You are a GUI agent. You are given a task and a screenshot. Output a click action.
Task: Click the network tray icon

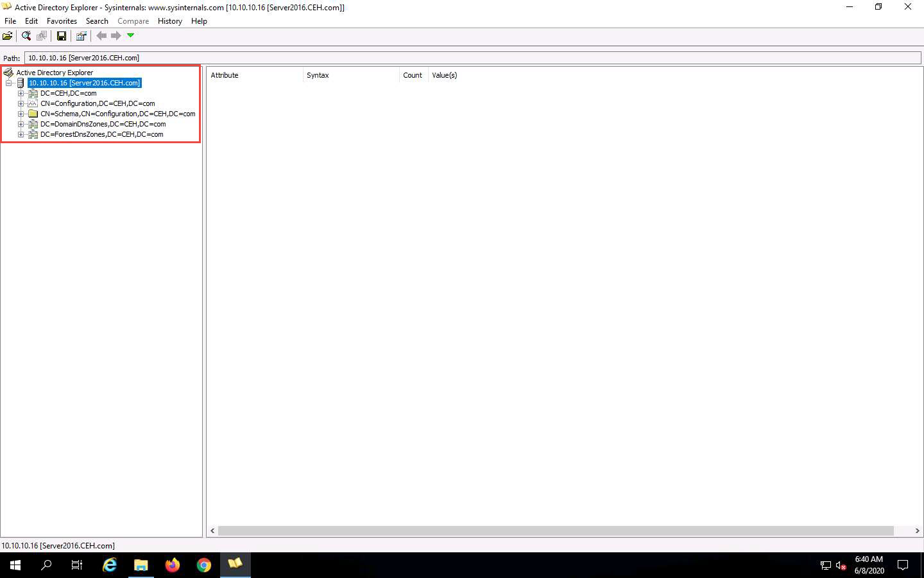(826, 566)
